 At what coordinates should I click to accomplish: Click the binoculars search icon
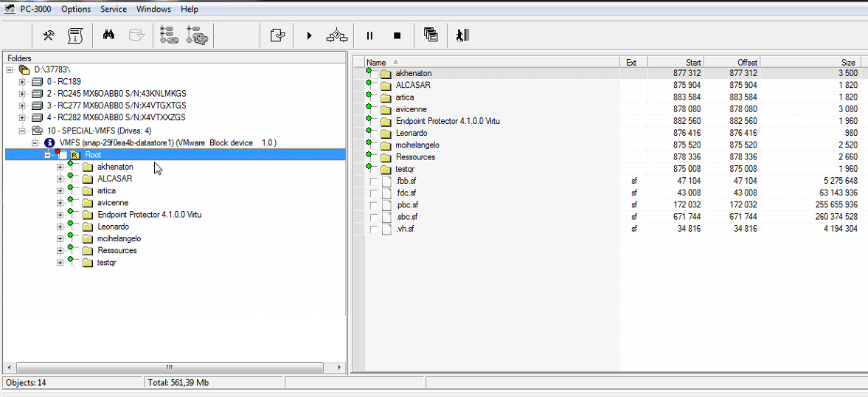click(108, 35)
